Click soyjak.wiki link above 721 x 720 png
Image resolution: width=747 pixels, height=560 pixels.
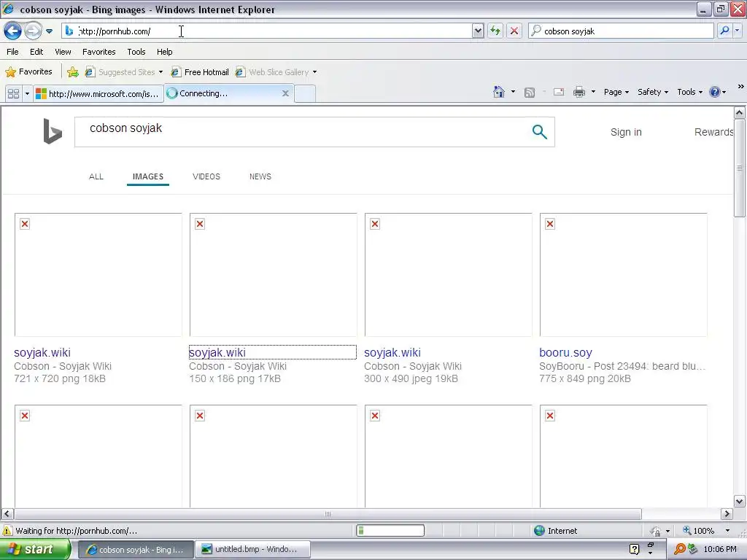tap(42, 352)
